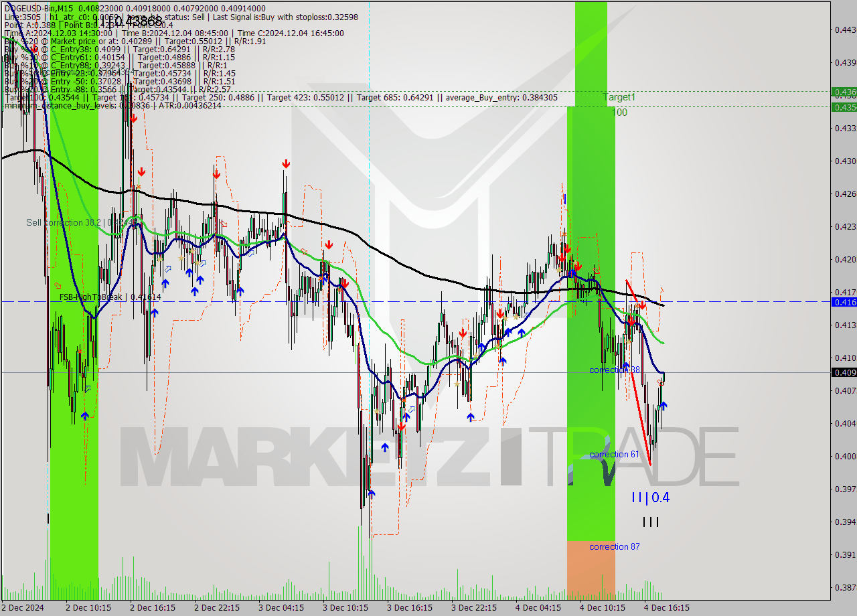The height and width of the screenshot is (616, 857).
Task: Select the 'Target 423: 0.55012' text
Action: (x=308, y=97)
